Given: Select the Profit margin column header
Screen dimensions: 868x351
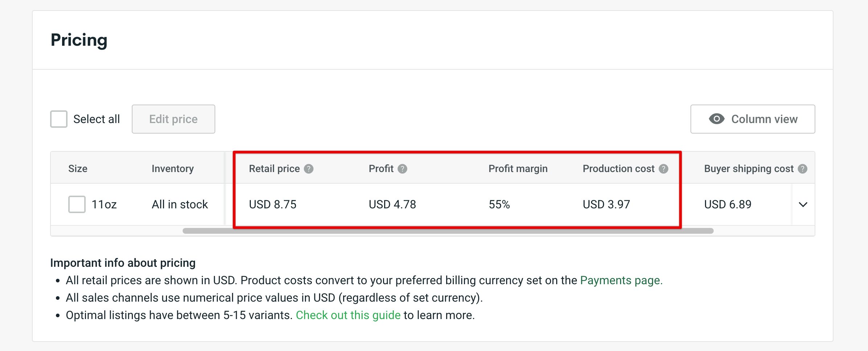Looking at the screenshot, I should point(518,168).
